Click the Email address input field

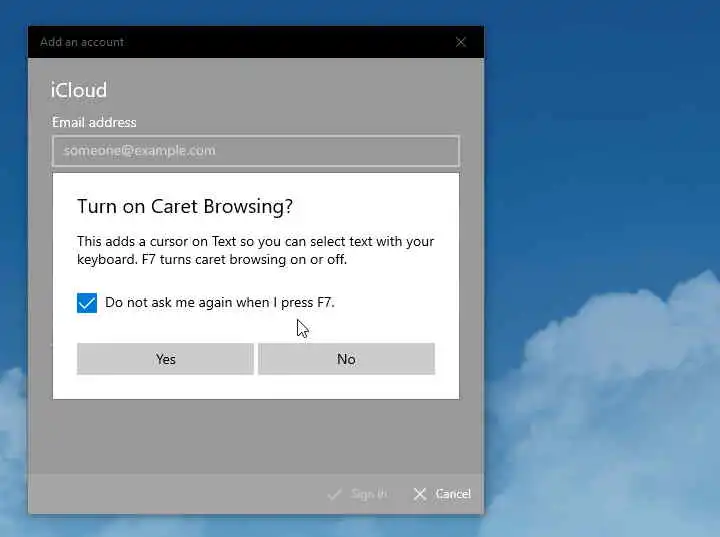click(x=256, y=151)
